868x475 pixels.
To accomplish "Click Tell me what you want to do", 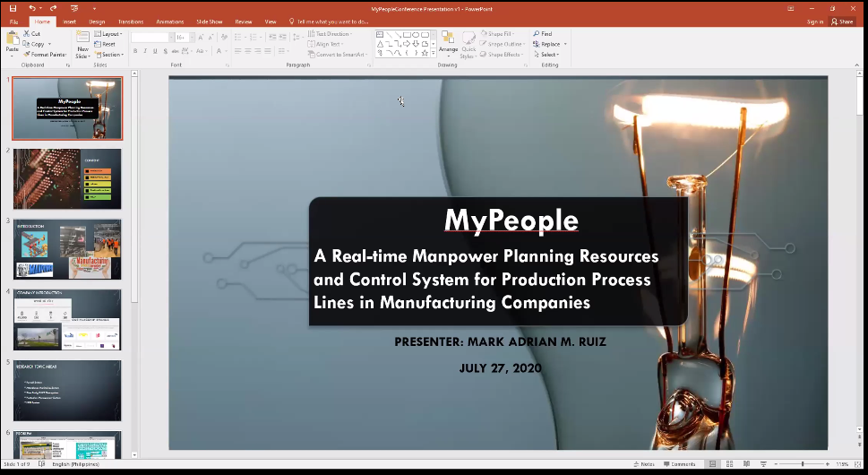I will tap(329, 22).
